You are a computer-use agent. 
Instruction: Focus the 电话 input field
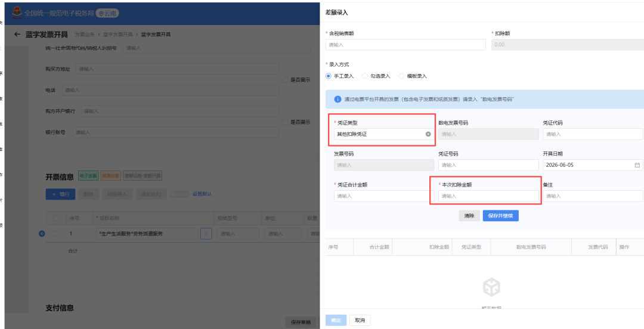tap(170, 90)
